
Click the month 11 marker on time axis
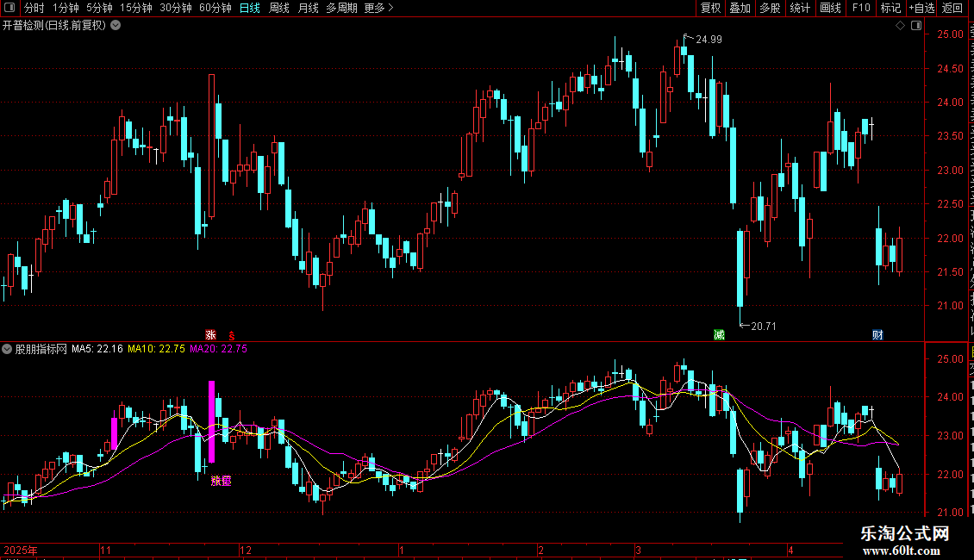(x=106, y=550)
